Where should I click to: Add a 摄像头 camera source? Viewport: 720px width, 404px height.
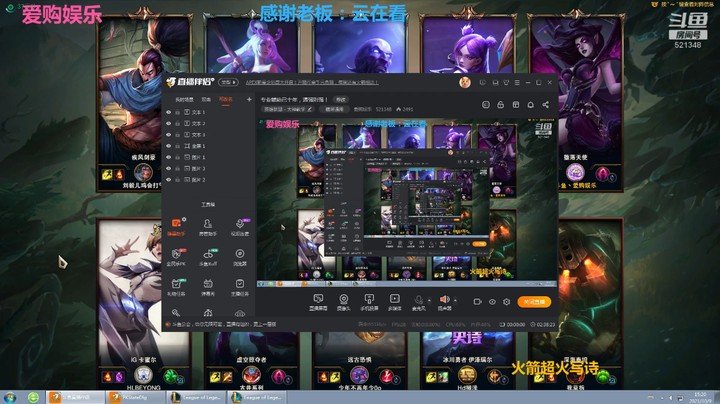[x=343, y=302]
